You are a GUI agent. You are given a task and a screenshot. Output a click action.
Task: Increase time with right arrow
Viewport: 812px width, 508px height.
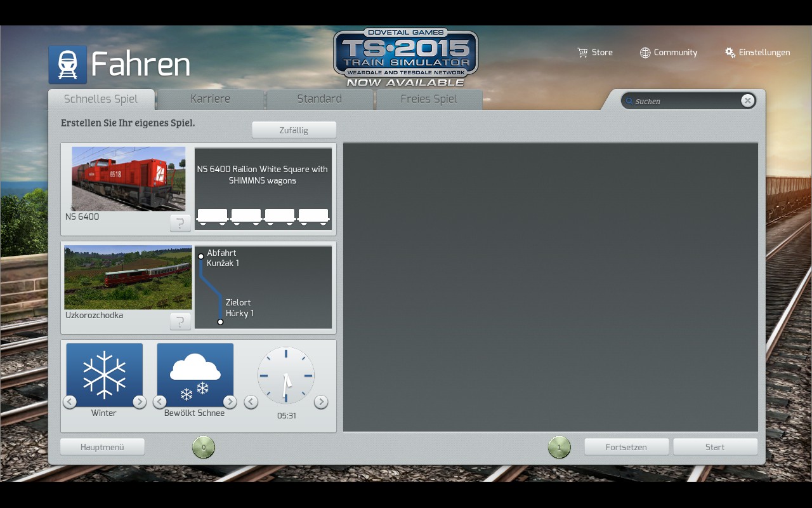coord(321,402)
